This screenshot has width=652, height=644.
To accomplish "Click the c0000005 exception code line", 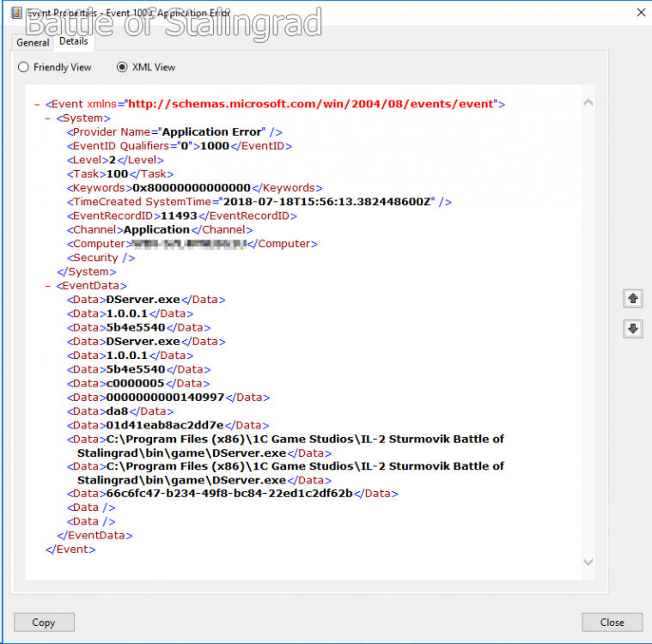I will click(x=138, y=383).
